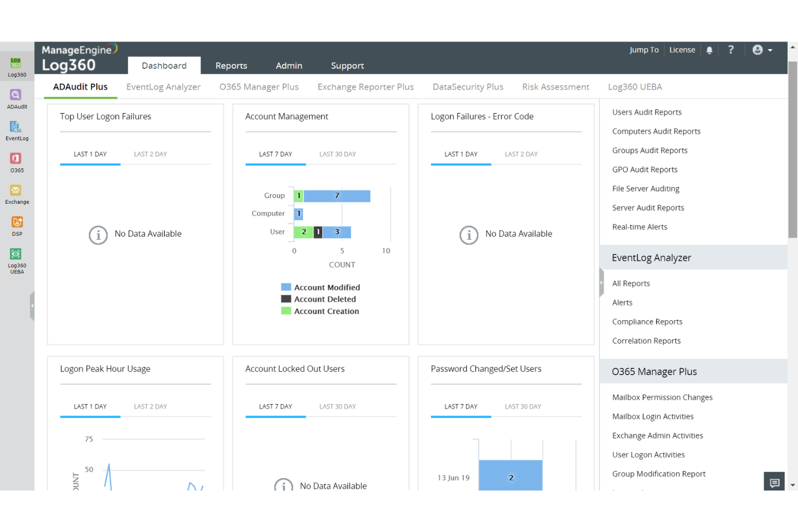
Task: Select LAST 30 DAY in Account Management
Action: (338, 154)
